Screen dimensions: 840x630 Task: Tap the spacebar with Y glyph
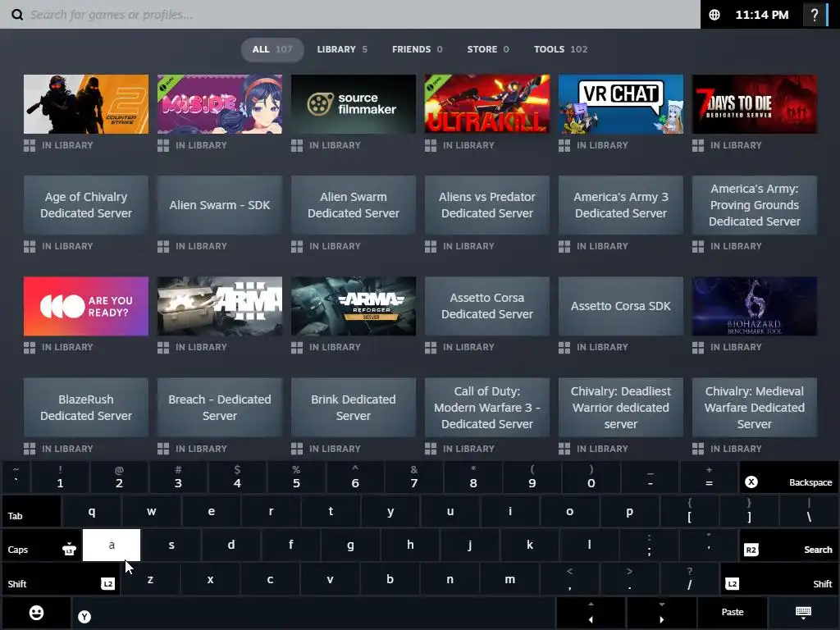[314, 612]
